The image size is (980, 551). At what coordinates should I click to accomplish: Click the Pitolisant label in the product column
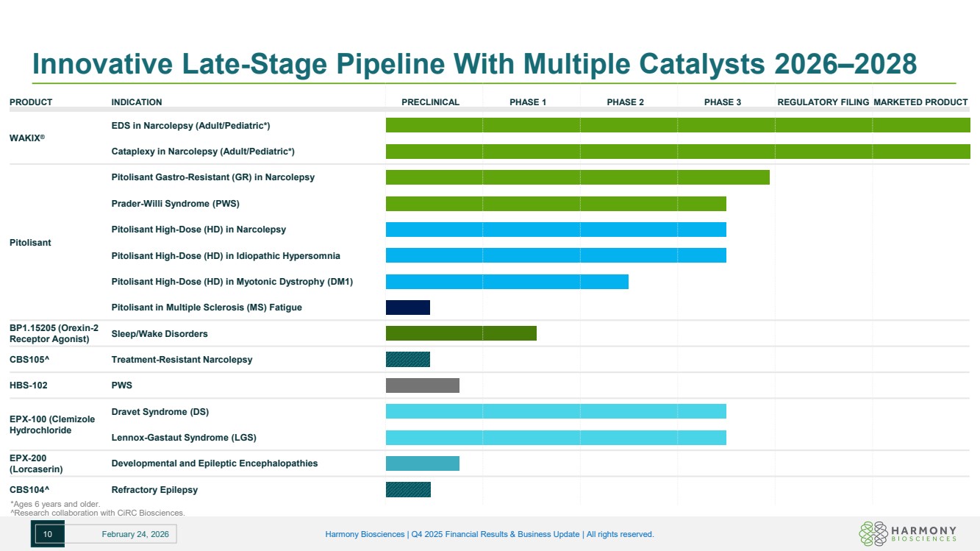click(x=30, y=243)
